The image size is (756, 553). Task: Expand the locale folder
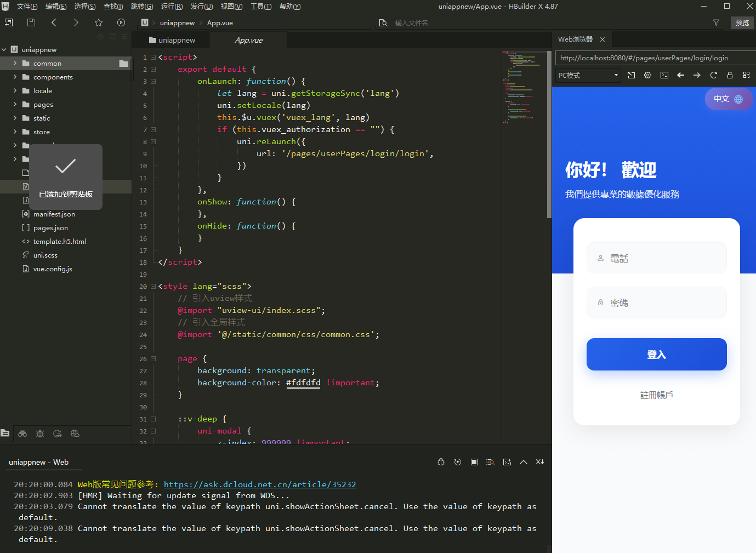point(15,91)
